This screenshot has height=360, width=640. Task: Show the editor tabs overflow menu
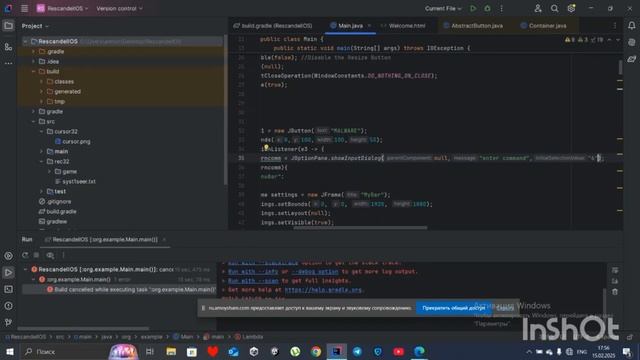point(615,26)
